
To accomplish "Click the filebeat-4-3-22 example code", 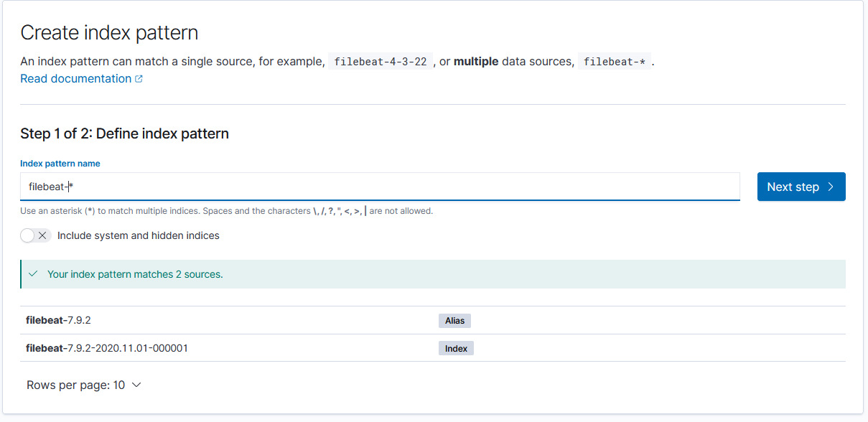I will tap(381, 62).
